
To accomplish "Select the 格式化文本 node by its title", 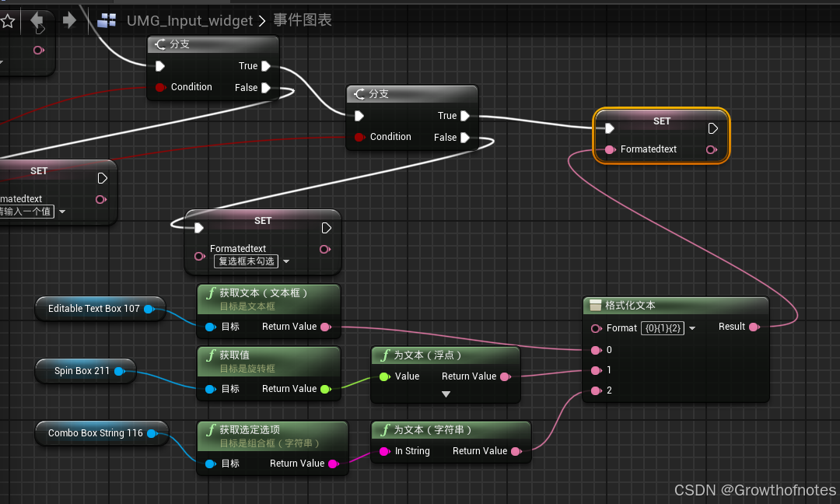I will (x=630, y=306).
